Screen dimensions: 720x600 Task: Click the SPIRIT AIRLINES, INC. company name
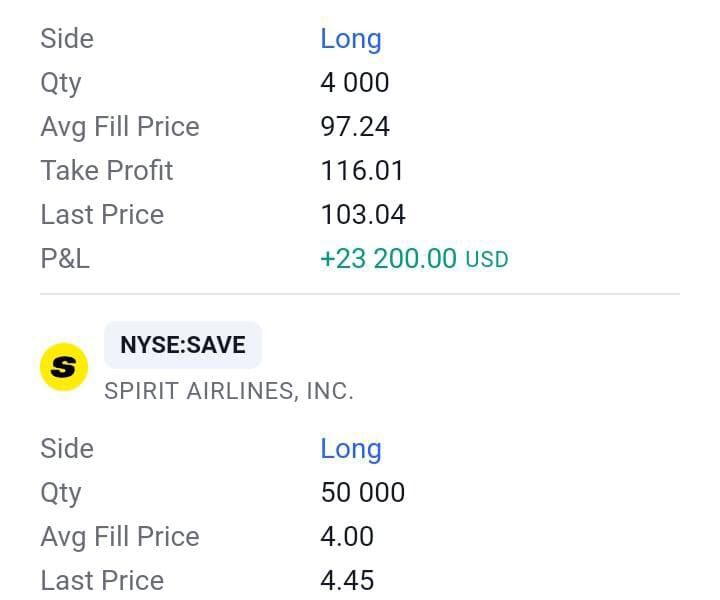pos(229,391)
